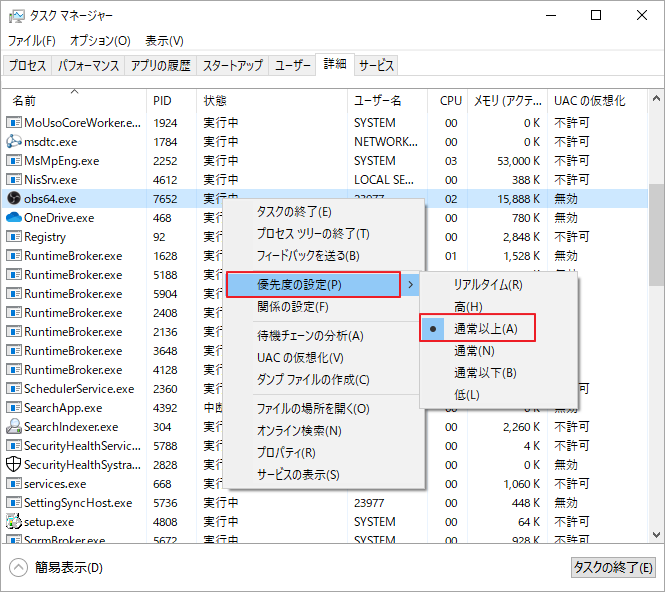Switch to the サービス tab
This screenshot has height=592, width=665.
point(377,65)
